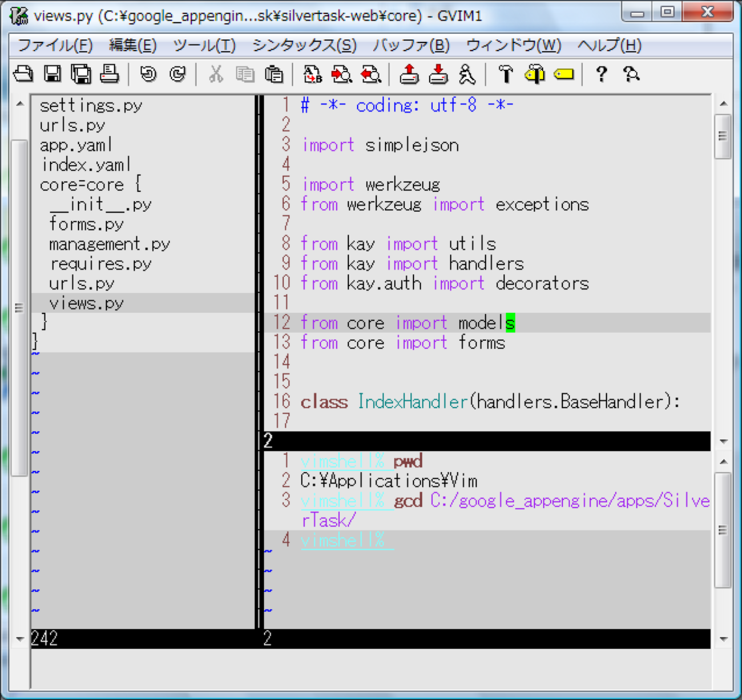Click the Print toolbar icon
Screen dimensions: 742x700
pos(110,74)
